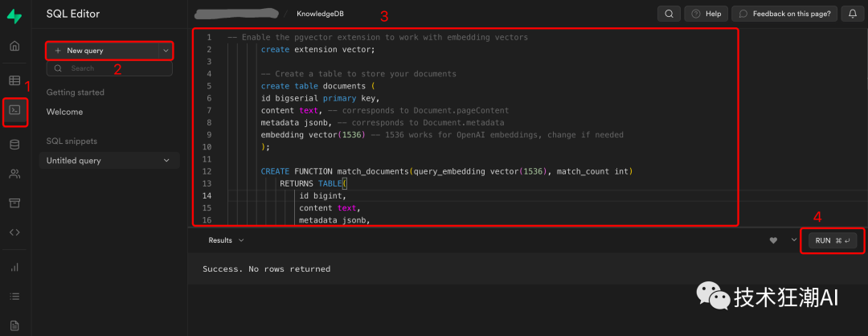This screenshot has width=868, height=336.
Task: Click the search magnifier button at top
Action: pos(669,14)
